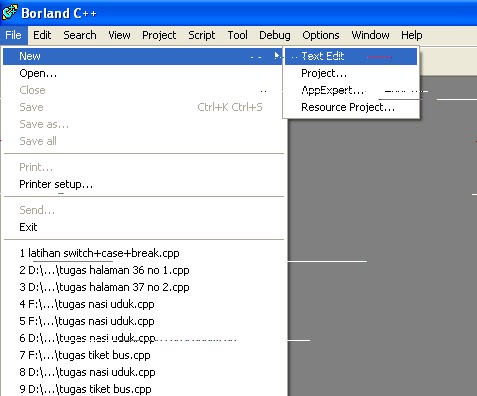Open the Help menu
The width and height of the screenshot is (477, 396).
(412, 35)
